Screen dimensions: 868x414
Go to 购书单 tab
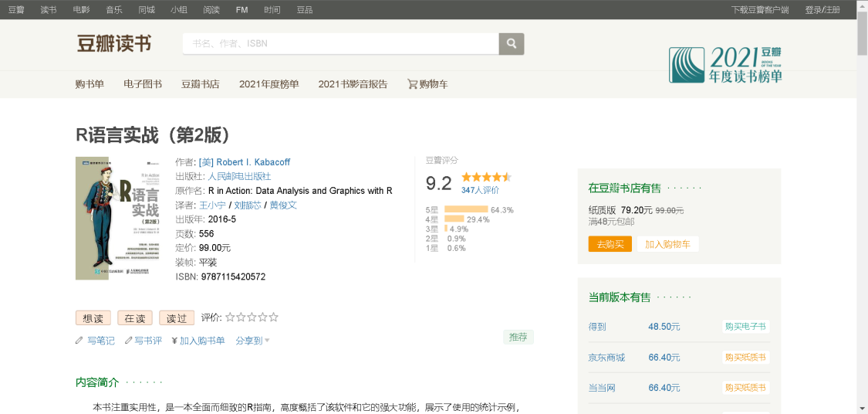click(x=90, y=84)
